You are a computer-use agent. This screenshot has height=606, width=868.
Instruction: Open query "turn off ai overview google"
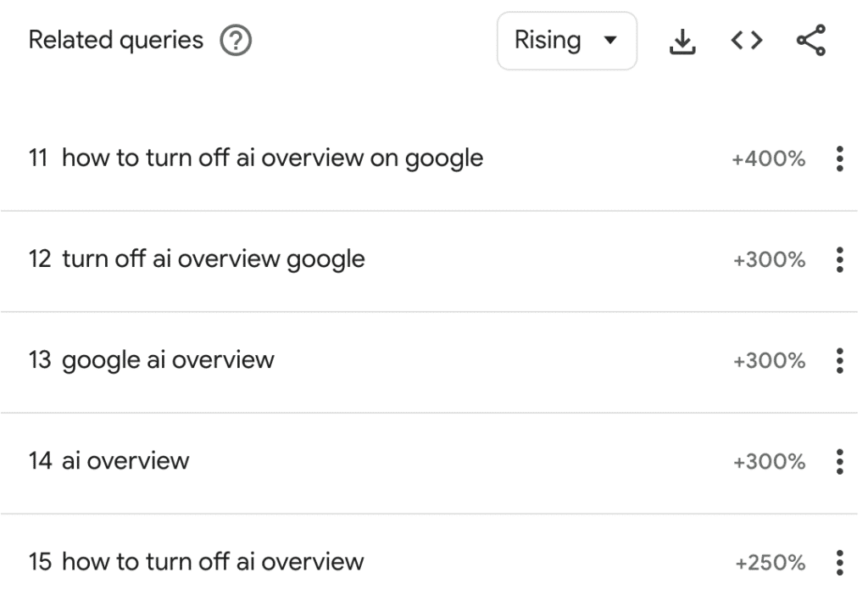tap(213, 259)
